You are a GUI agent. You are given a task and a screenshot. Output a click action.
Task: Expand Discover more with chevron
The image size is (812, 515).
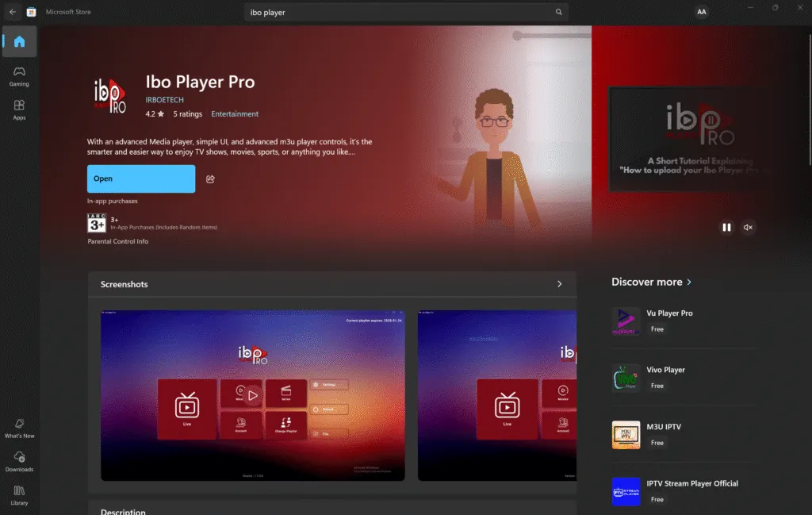coord(689,282)
